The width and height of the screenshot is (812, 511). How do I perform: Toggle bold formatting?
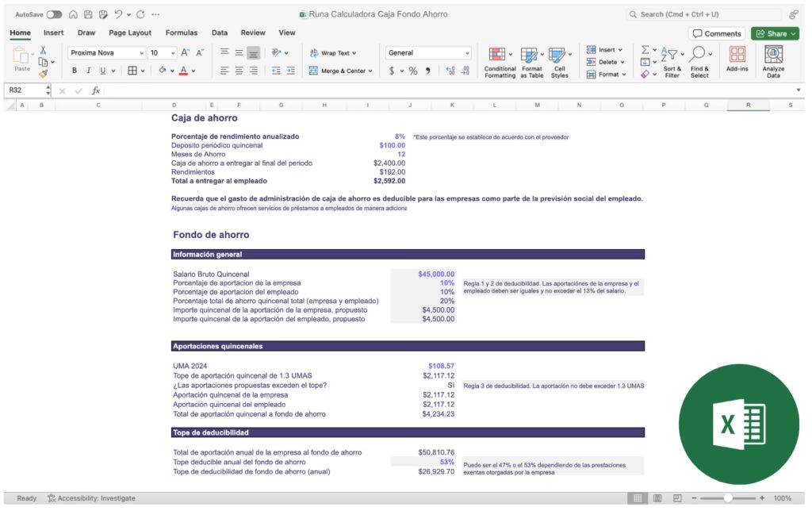click(x=75, y=71)
